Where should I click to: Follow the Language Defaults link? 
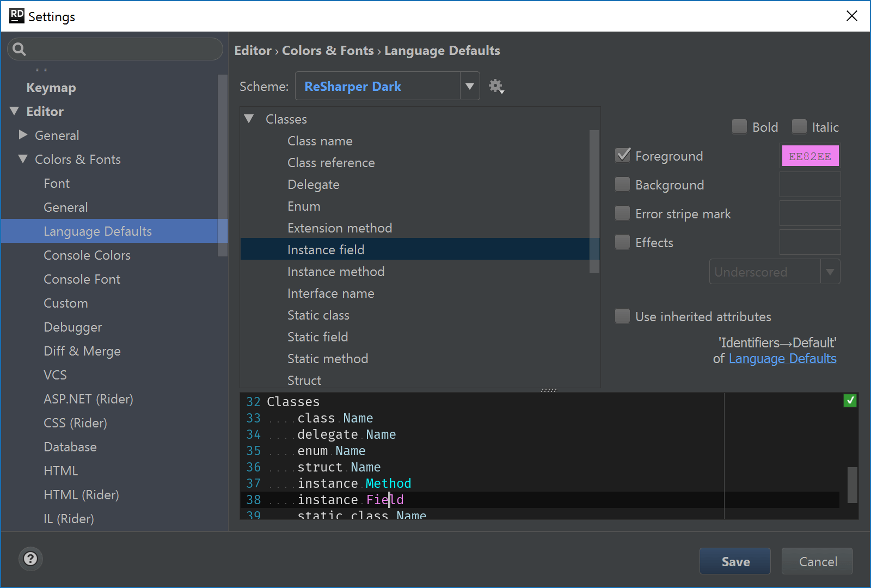click(x=782, y=359)
